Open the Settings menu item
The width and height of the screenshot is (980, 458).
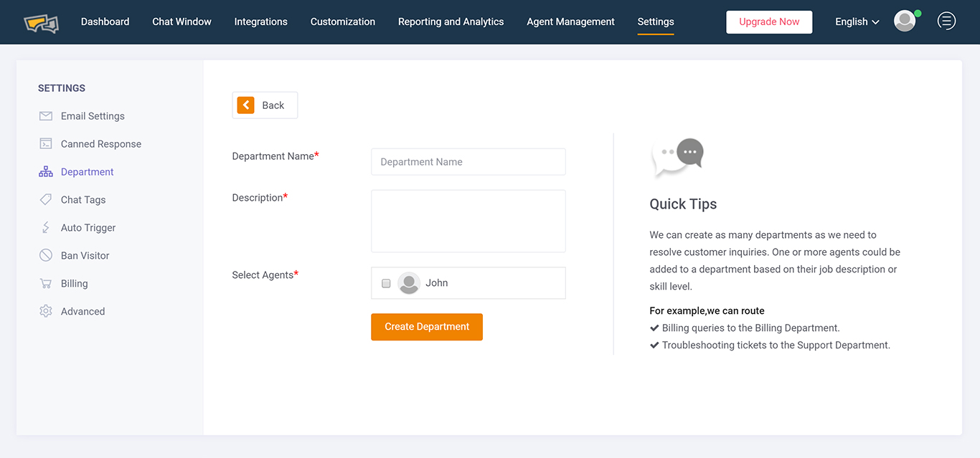[656, 22]
